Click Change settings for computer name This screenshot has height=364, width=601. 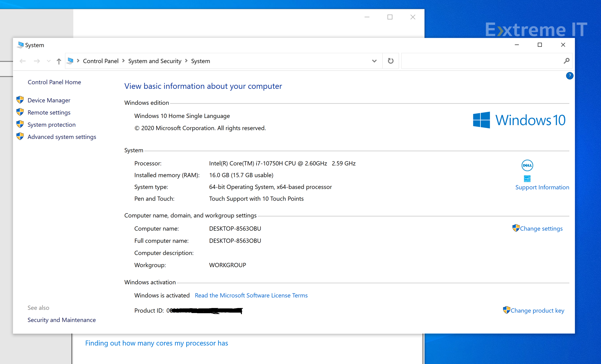pyautogui.click(x=541, y=228)
